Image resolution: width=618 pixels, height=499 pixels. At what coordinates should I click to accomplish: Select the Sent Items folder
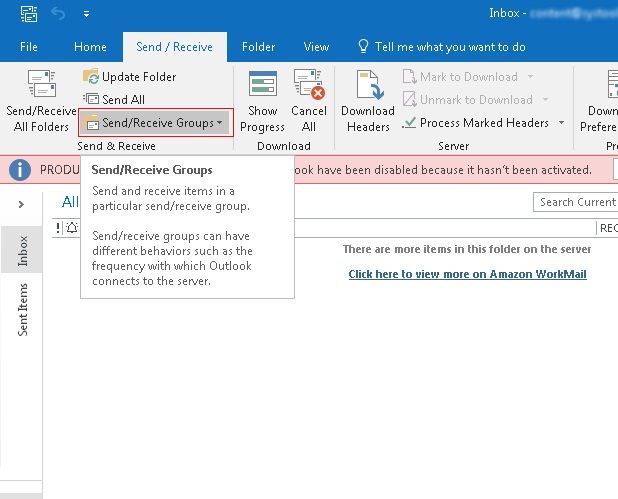pyautogui.click(x=23, y=309)
